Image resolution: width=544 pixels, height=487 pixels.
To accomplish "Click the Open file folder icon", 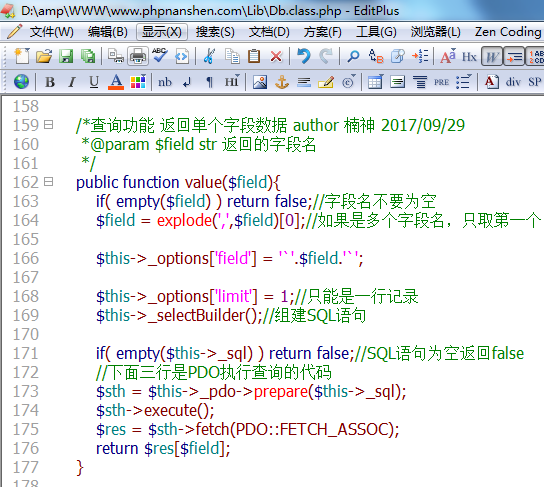I will pos(44,56).
